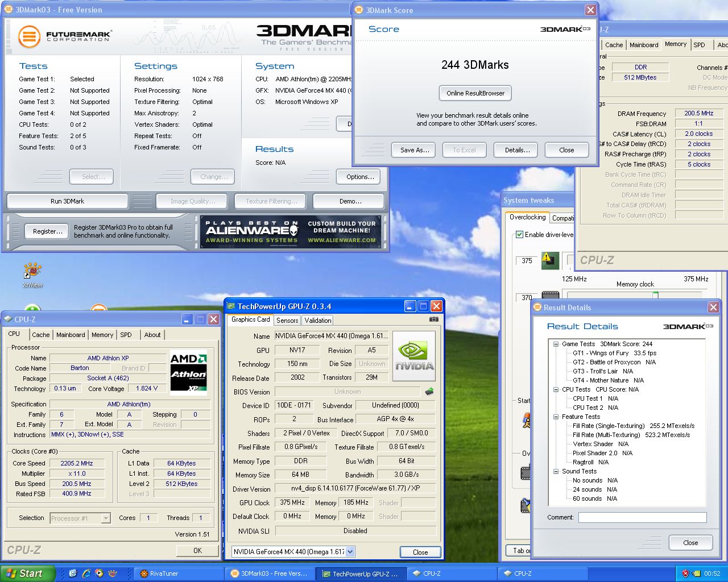Collapse the Game Tests tree node
Image resolution: width=728 pixels, height=582 pixels.
pyautogui.click(x=556, y=344)
